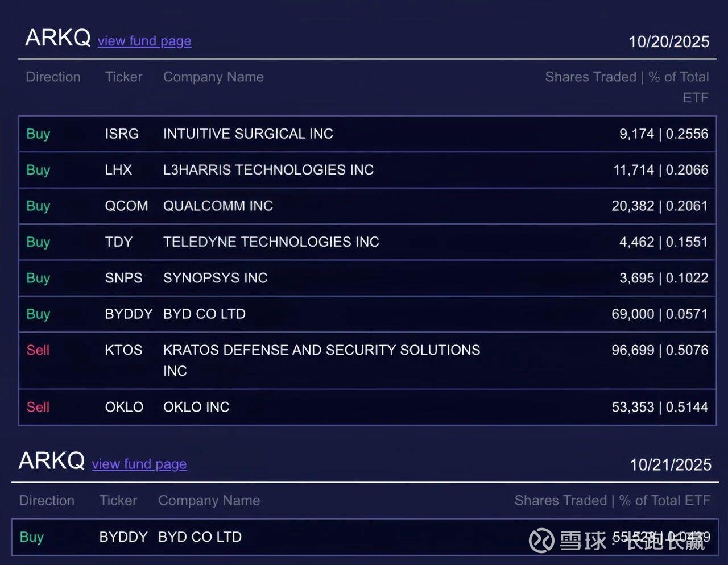Viewport: 728px width, 565px height.
Task: Click the 10/21/2025 date label
Action: point(671,464)
